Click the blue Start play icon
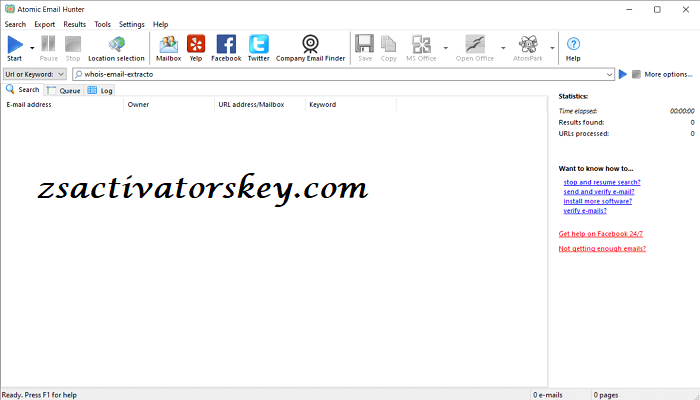Image resolution: width=700 pixels, height=400 pixels. pos(15,44)
